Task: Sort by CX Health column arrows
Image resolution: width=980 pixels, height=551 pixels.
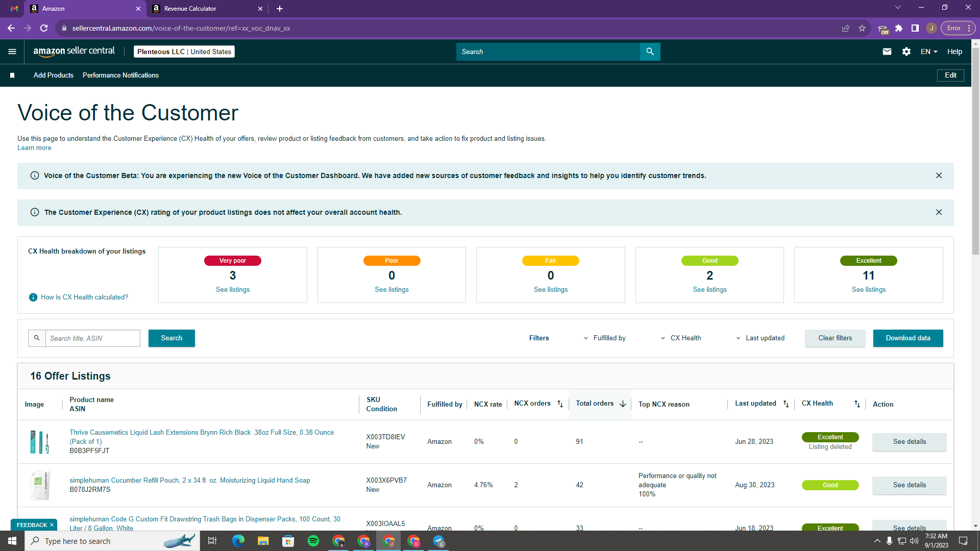Action: 857,404
